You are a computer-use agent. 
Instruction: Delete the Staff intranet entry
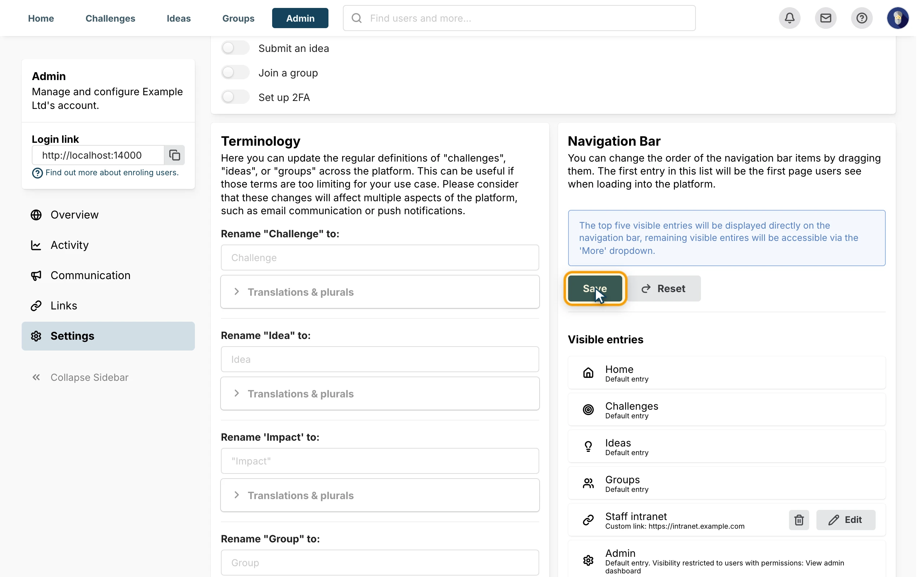click(x=799, y=520)
